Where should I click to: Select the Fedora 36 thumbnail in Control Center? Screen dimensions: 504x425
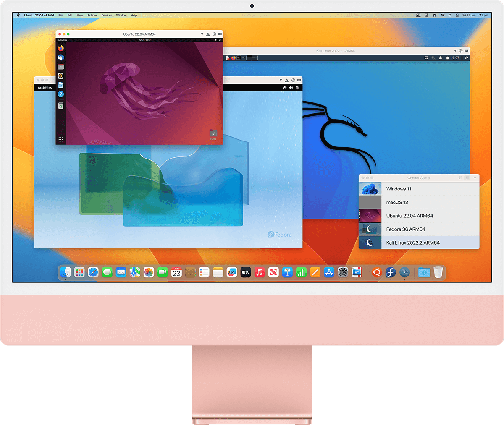(370, 229)
